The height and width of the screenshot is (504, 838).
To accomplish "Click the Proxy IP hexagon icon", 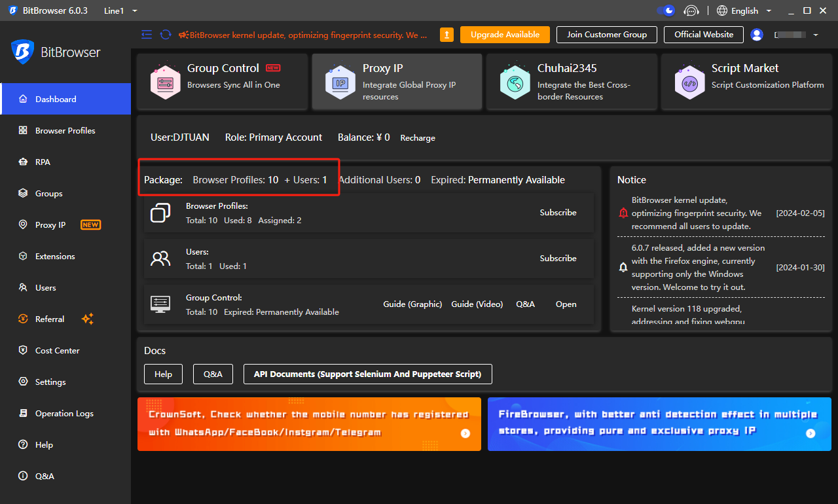I will tap(340, 82).
